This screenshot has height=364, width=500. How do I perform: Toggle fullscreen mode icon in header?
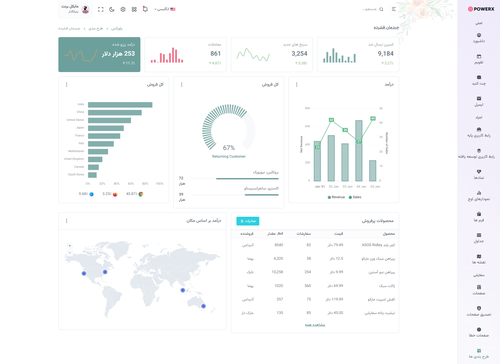point(101,10)
